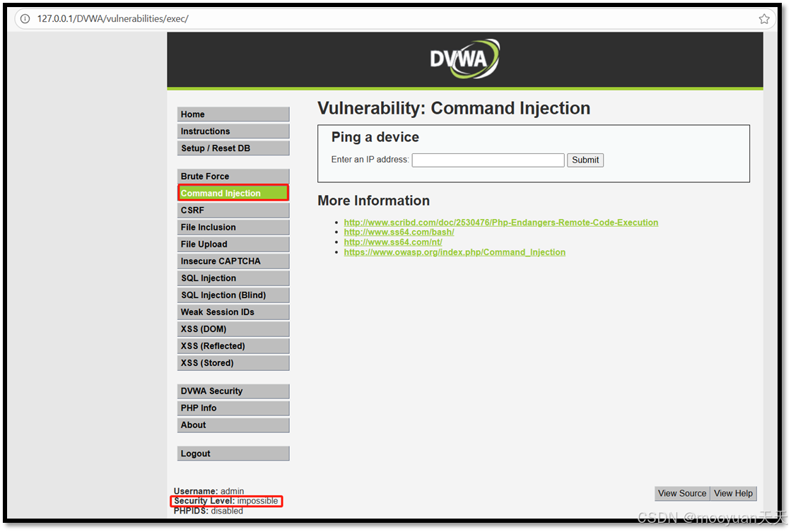
Task: Open the scribd Php-Endangers-Remote-Code-Execution link
Action: (x=501, y=223)
